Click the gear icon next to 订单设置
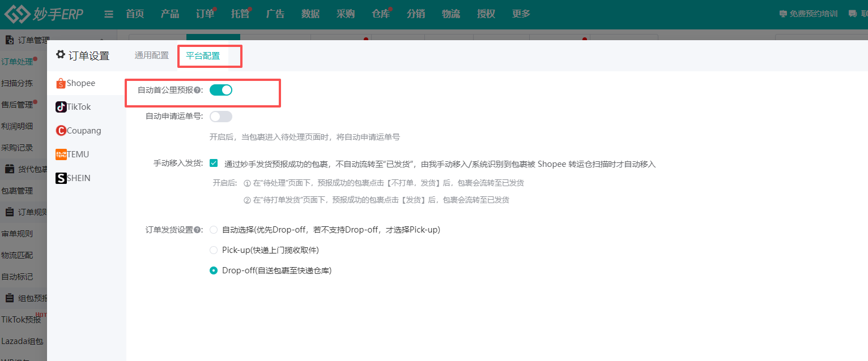This screenshot has width=868, height=361. (x=60, y=54)
